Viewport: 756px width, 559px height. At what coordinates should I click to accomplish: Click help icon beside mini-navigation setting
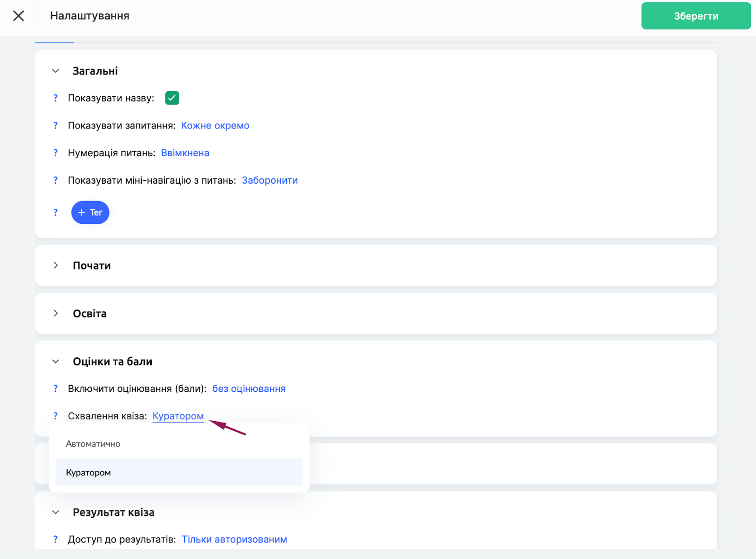point(55,180)
